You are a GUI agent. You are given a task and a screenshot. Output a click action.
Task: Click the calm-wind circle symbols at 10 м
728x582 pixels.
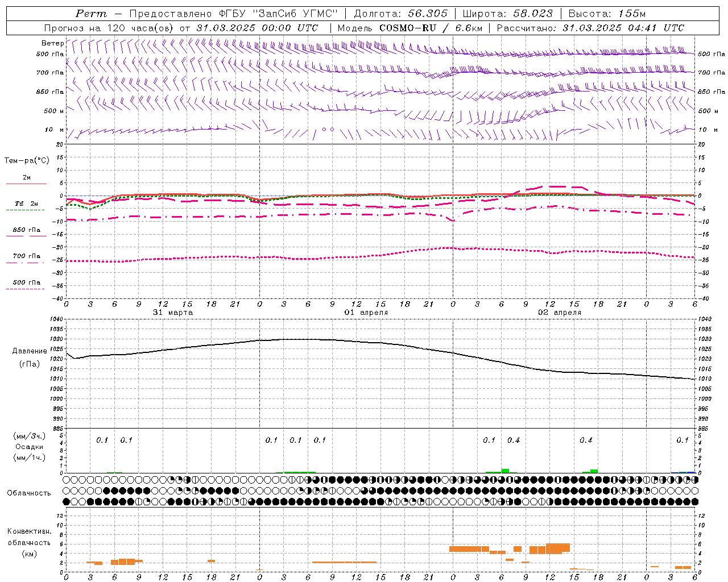tap(328, 130)
